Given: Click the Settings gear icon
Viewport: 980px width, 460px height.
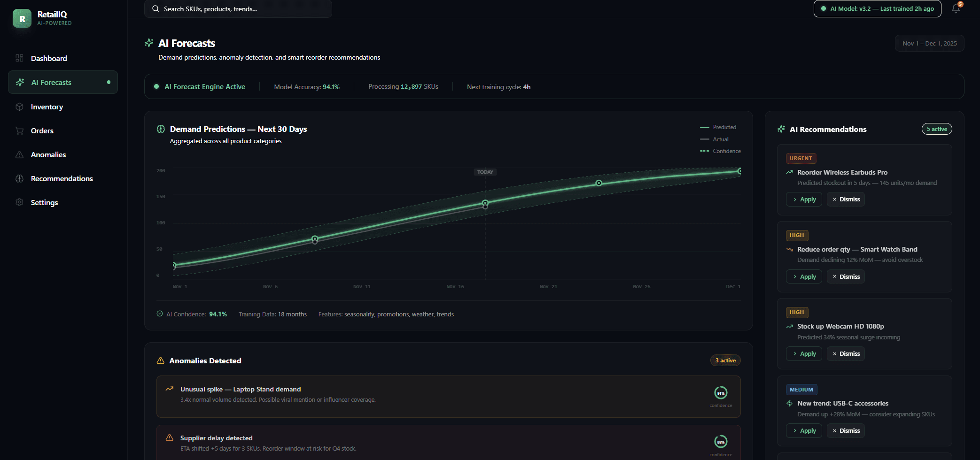Looking at the screenshot, I should pos(19,202).
